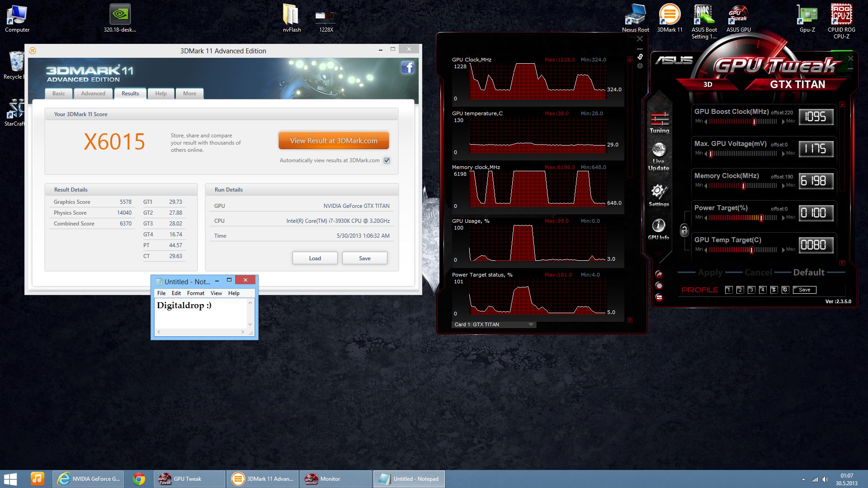Select the G profile in GPU Tweak
The image size is (868, 488).
[785, 290]
